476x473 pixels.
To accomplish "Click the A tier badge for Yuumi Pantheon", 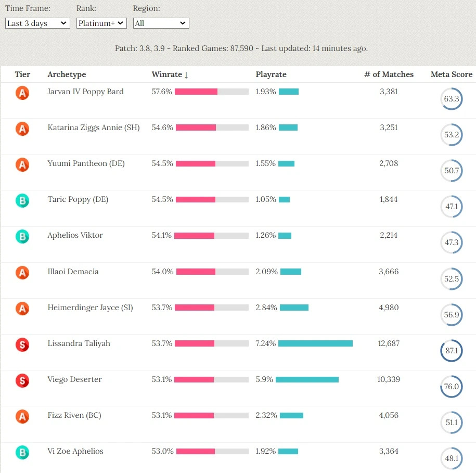I will (22, 165).
